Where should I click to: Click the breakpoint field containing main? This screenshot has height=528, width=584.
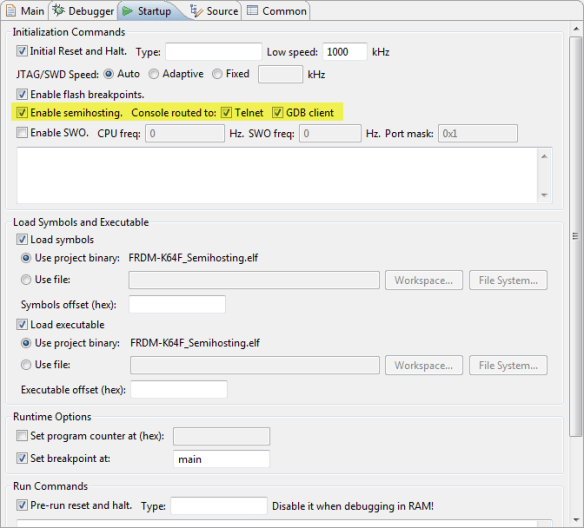click(x=221, y=459)
